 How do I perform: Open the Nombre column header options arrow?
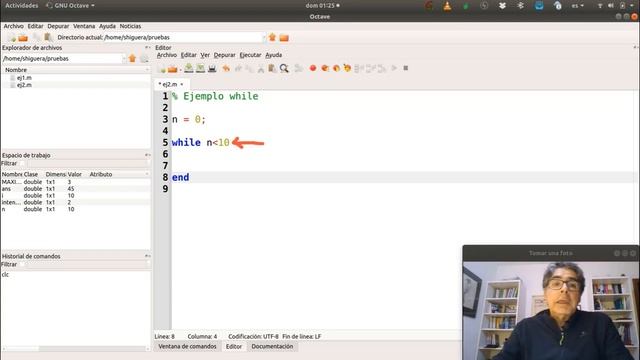point(147,70)
